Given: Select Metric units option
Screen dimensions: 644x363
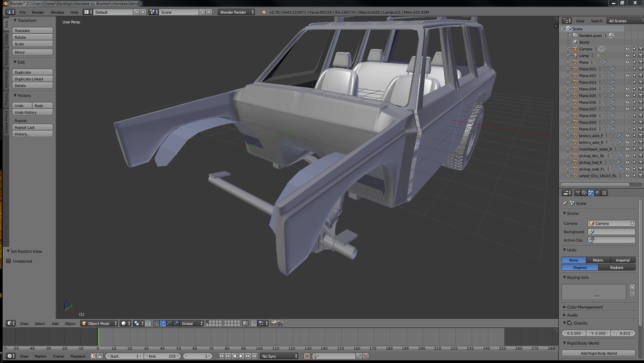Looking at the screenshot, I should [x=598, y=260].
